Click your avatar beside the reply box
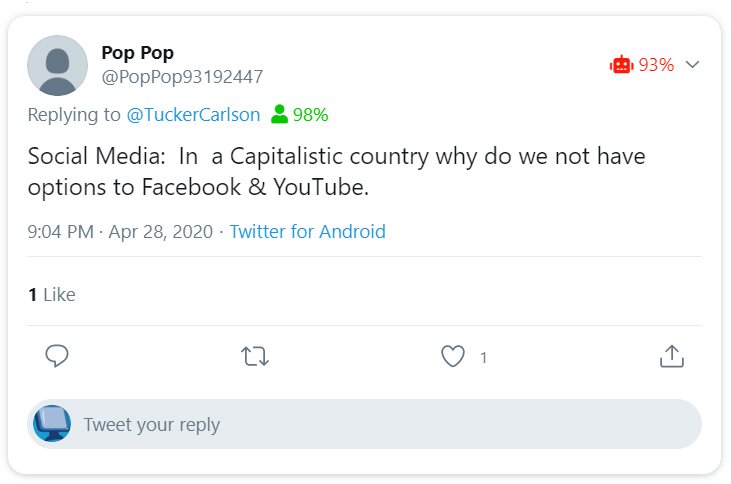Viewport: 731px width, 484px height. tap(52, 424)
